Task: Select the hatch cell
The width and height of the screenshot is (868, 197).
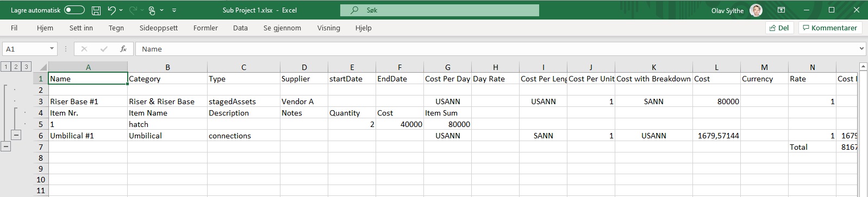Action: tap(167, 124)
